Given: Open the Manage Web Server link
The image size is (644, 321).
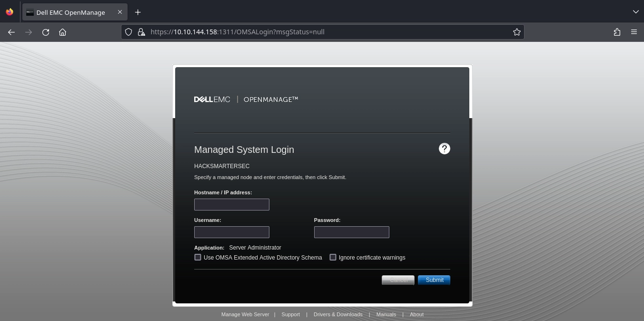Looking at the screenshot, I should [245, 314].
